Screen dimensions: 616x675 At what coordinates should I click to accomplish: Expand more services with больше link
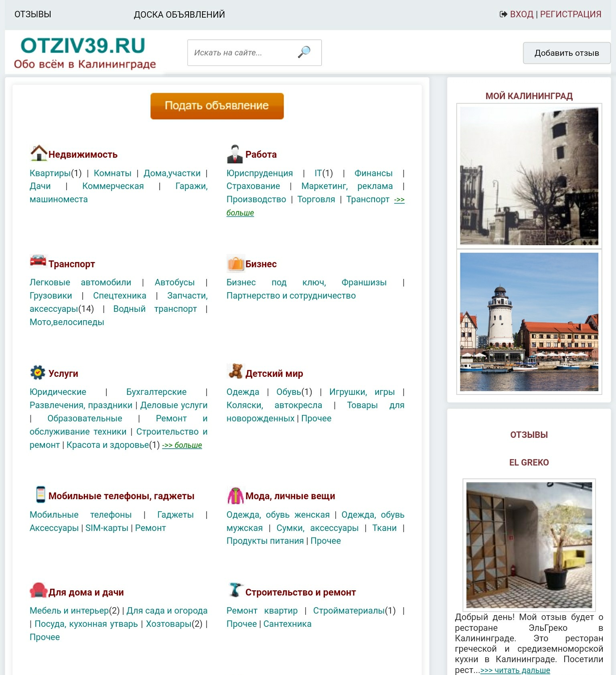[182, 445]
